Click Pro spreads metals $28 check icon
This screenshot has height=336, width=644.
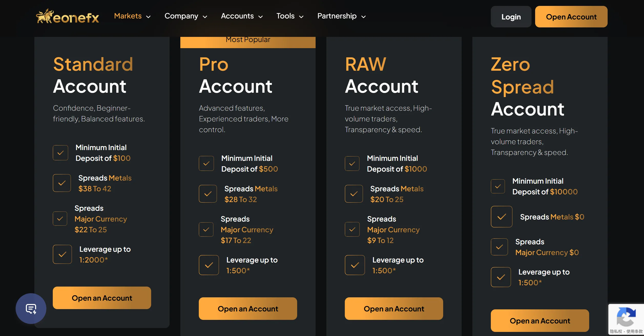point(208,194)
